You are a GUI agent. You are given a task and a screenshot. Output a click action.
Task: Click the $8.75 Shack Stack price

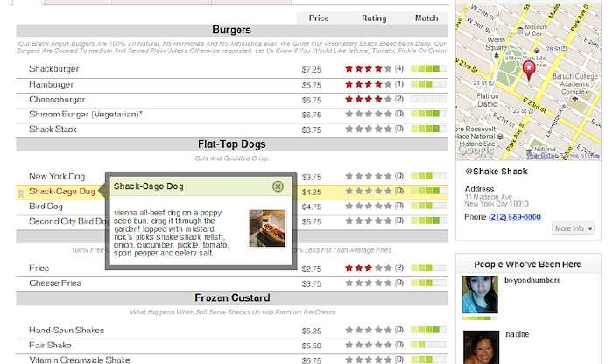[311, 130]
